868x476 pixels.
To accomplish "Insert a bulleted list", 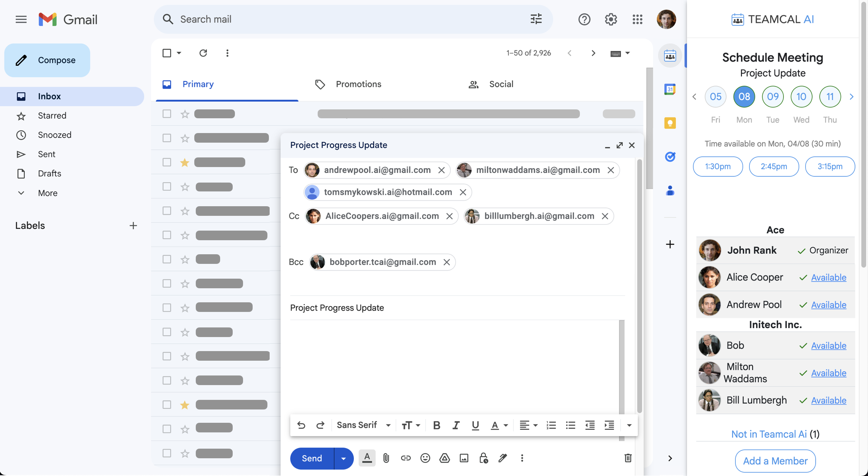I will [570, 425].
